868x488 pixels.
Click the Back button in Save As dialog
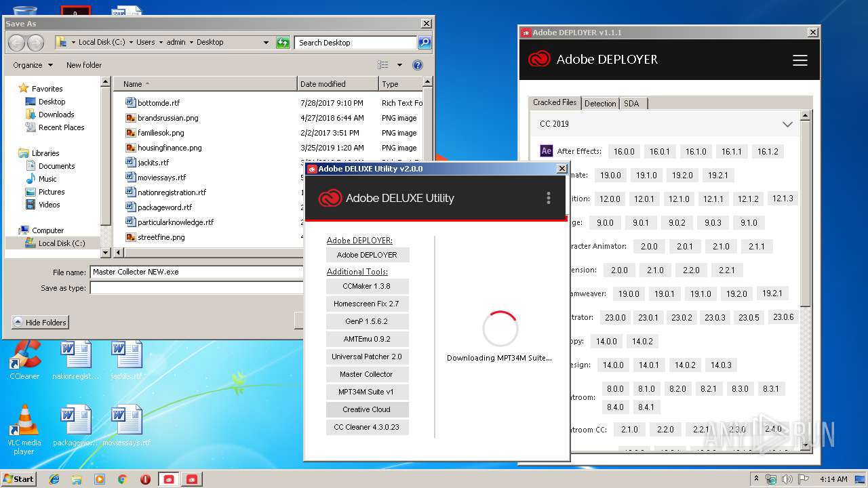[x=17, y=43]
